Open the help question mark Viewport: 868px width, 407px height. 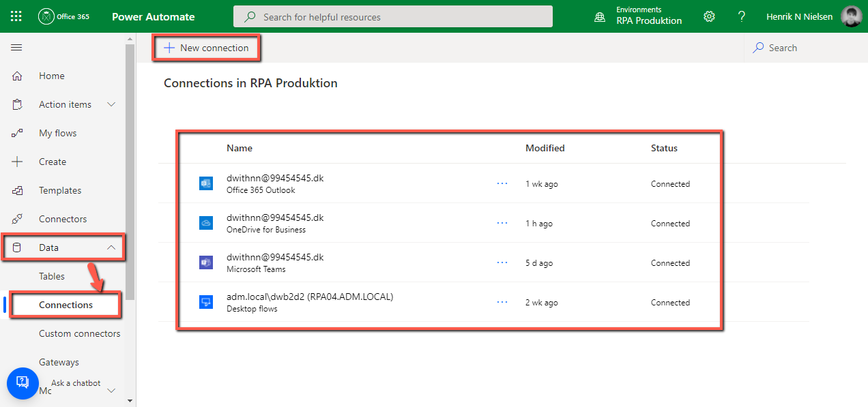tap(742, 16)
